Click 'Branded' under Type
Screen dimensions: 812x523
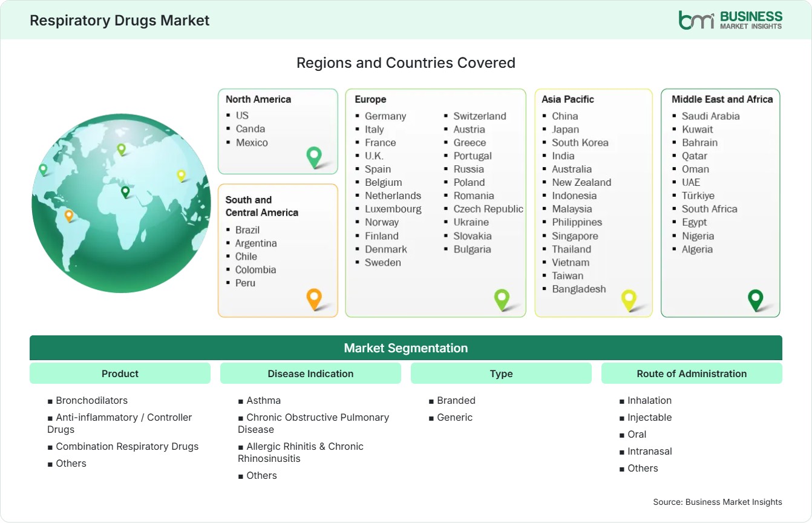pos(456,400)
